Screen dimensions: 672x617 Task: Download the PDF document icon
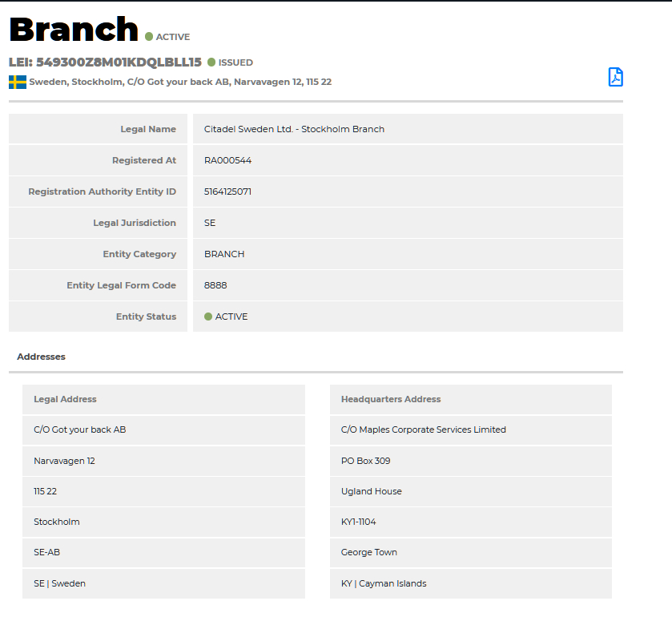pyautogui.click(x=615, y=77)
